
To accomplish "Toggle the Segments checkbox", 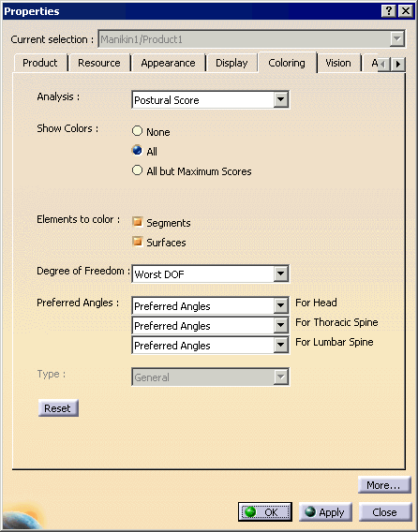I will pyautogui.click(x=137, y=222).
